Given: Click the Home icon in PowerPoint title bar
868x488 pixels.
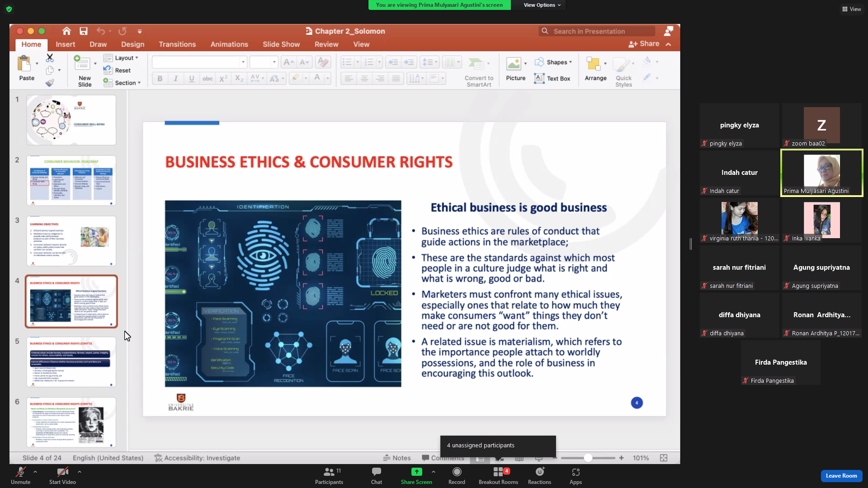Looking at the screenshot, I should (x=66, y=31).
